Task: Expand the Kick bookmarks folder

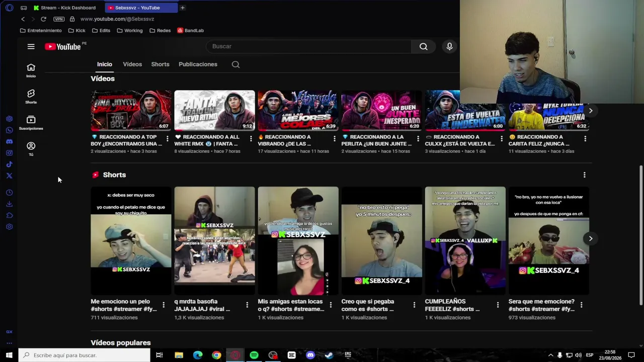Action: (77, 31)
